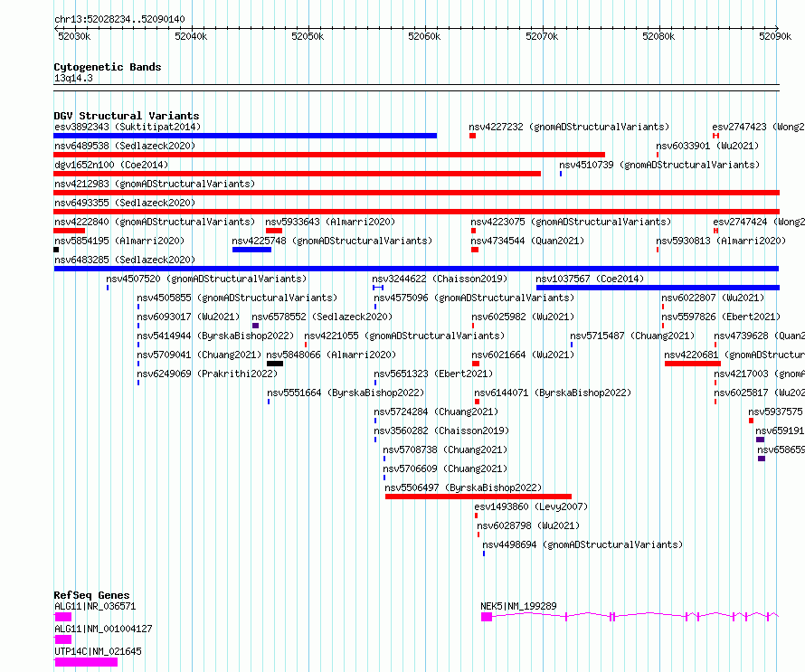This screenshot has width=805, height=672.
Task: Select the blue nsv1037567 variant bar
Action: click(658, 288)
